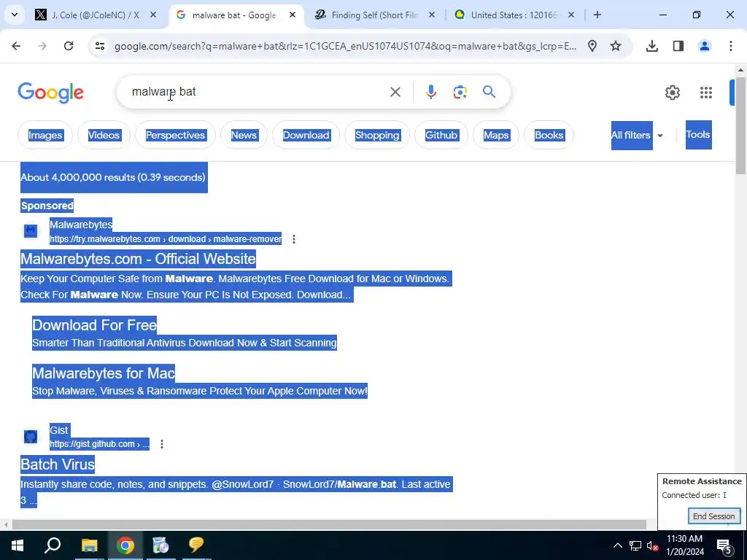
Task: Filter results by Github
Action: tap(441, 135)
